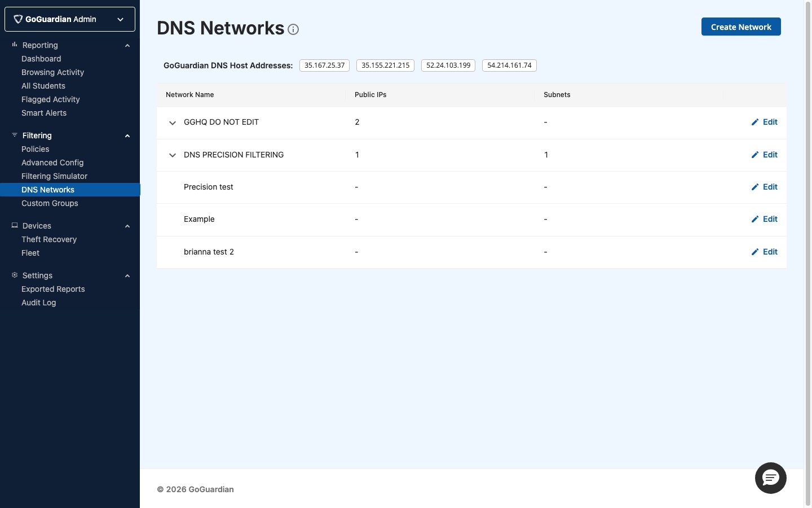Click the info icon beside DNS Networks title
This screenshot has width=812, height=508.
tap(293, 29)
